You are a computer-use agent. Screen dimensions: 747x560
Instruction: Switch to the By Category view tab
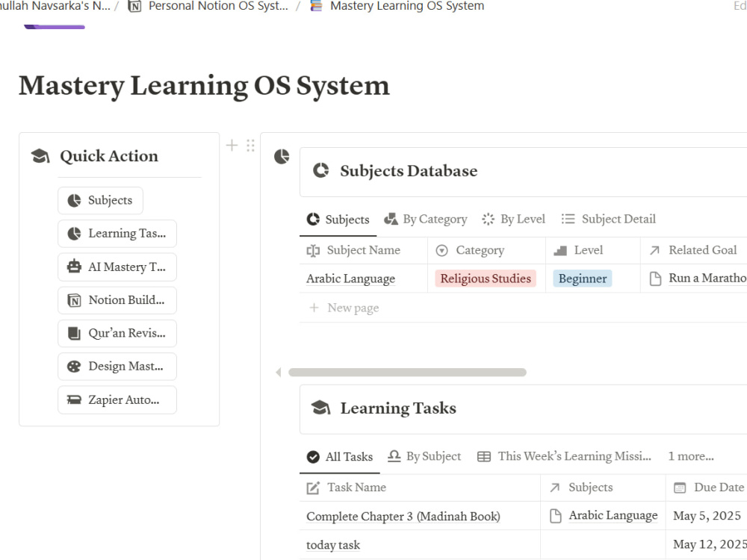click(426, 219)
